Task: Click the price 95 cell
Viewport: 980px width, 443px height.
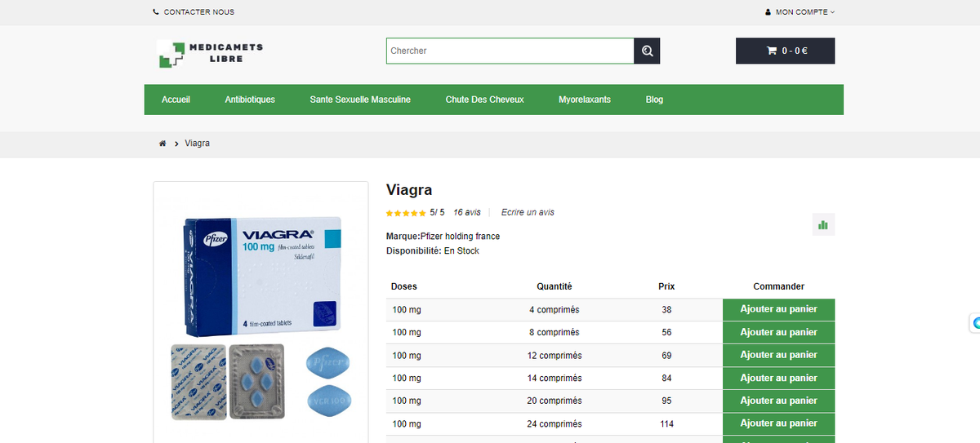Action: coord(666,401)
